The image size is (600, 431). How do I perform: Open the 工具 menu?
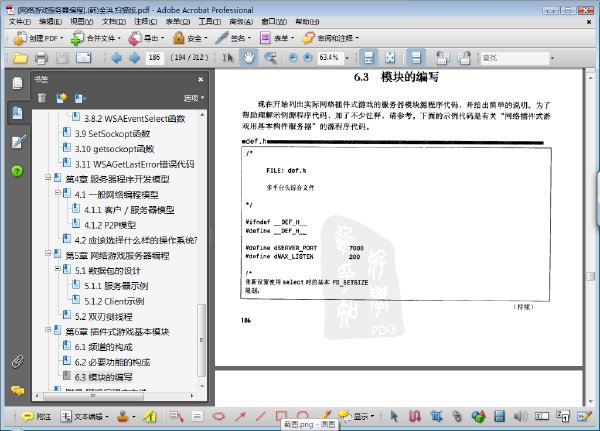point(209,21)
